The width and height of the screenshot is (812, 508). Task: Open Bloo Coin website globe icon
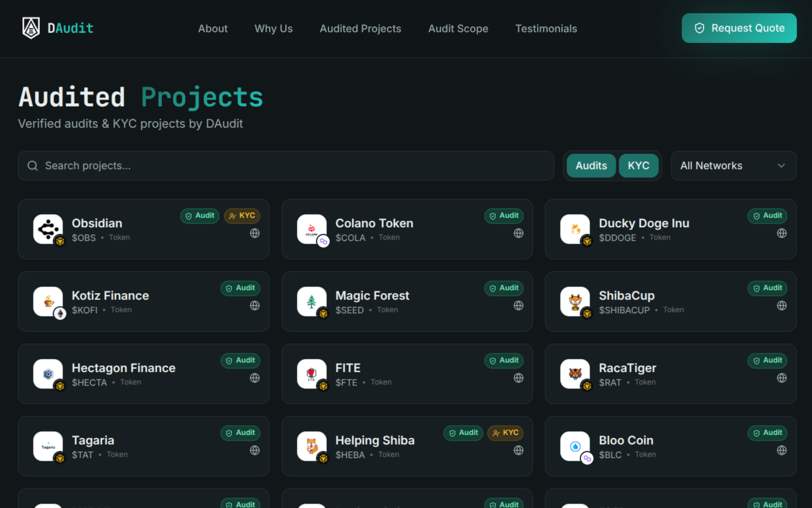pos(782,450)
